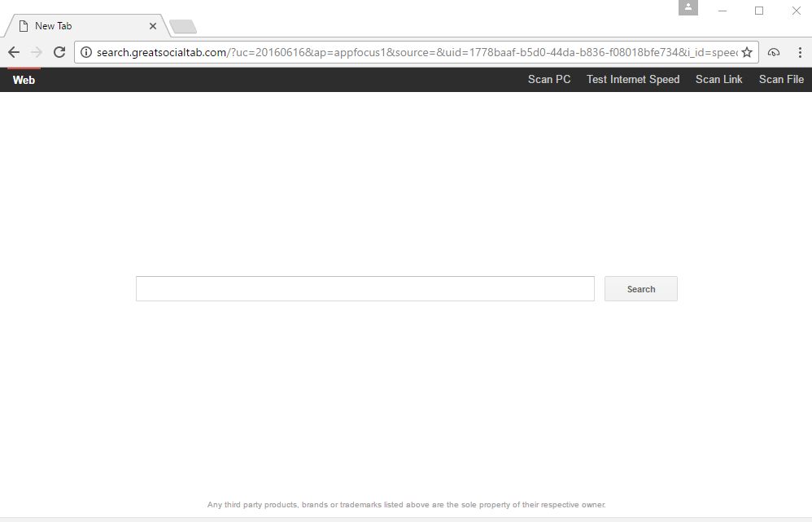Open the Scan PC link
812x522 pixels.
548,79
